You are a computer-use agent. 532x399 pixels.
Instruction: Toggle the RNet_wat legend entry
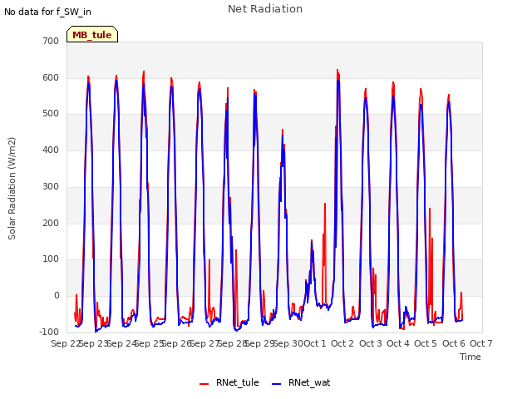301,382
